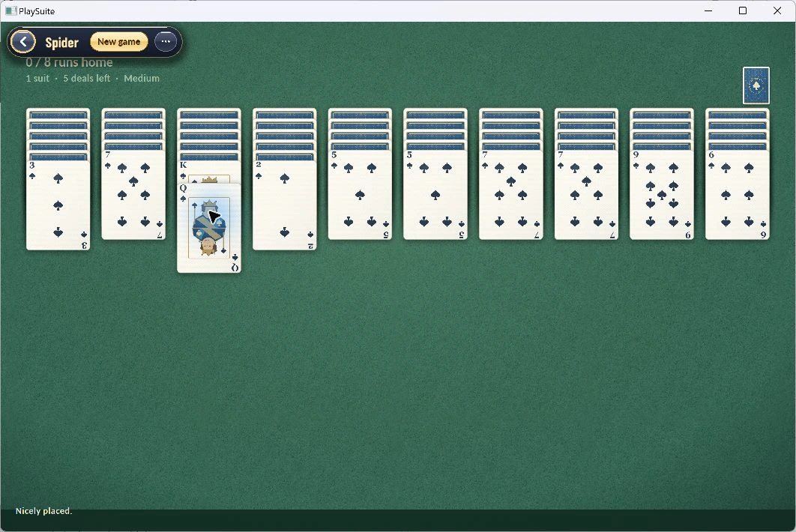Image resolution: width=796 pixels, height=532 pixels.
Task: Select the 2 of spades card
Action: click(x=284, y=205)
